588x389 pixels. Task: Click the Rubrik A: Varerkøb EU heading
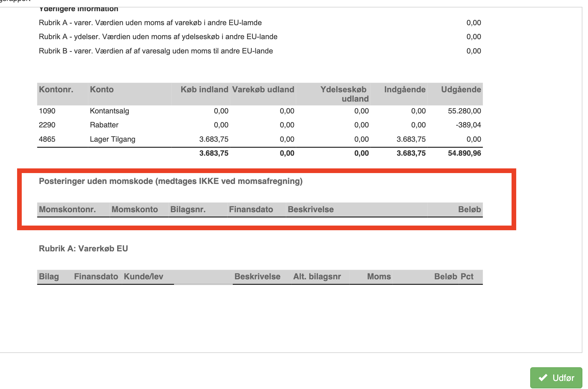83,249
